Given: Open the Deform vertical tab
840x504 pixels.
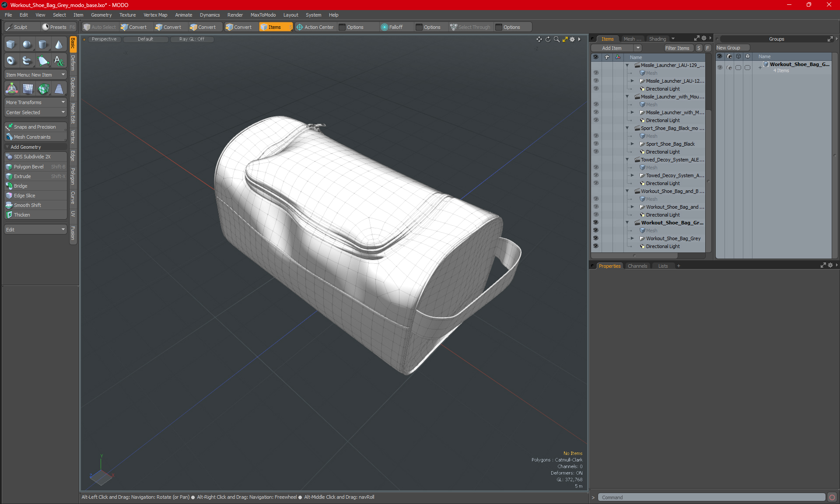Looking at the screenshot, I should tap(73, 63).
